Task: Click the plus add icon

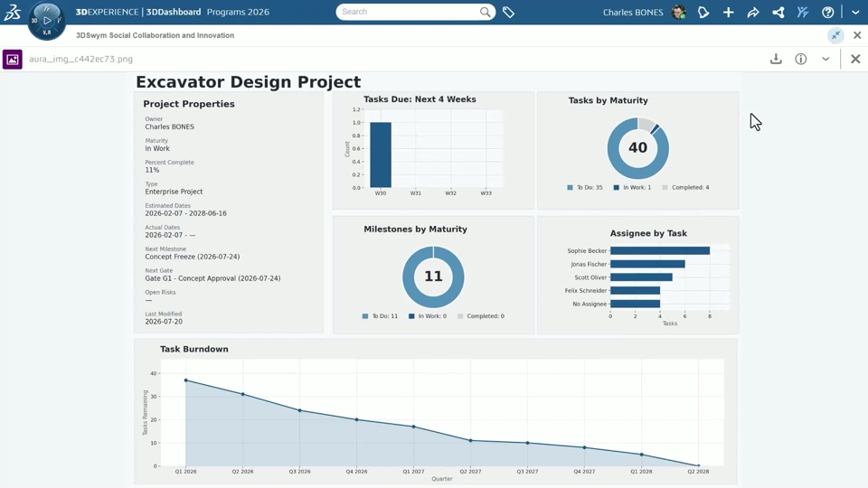Action: pyautogui.click(x=728, y=12)
